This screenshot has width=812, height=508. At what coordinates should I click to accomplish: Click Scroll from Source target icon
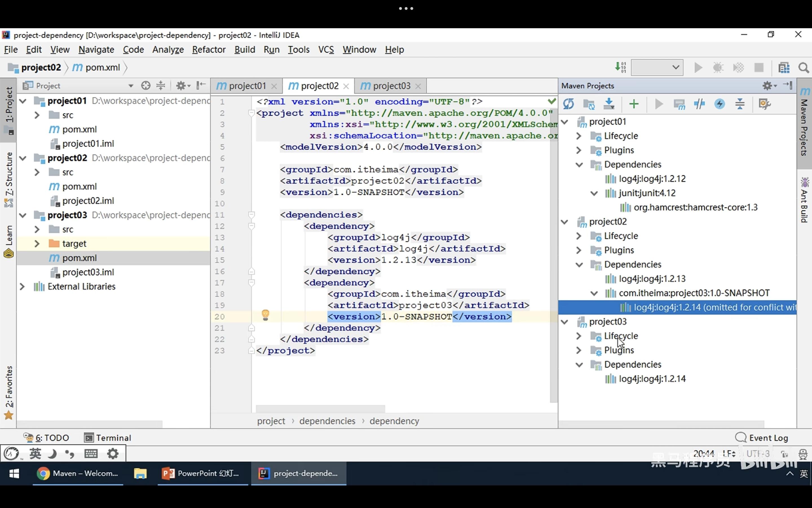coord(145,86)
